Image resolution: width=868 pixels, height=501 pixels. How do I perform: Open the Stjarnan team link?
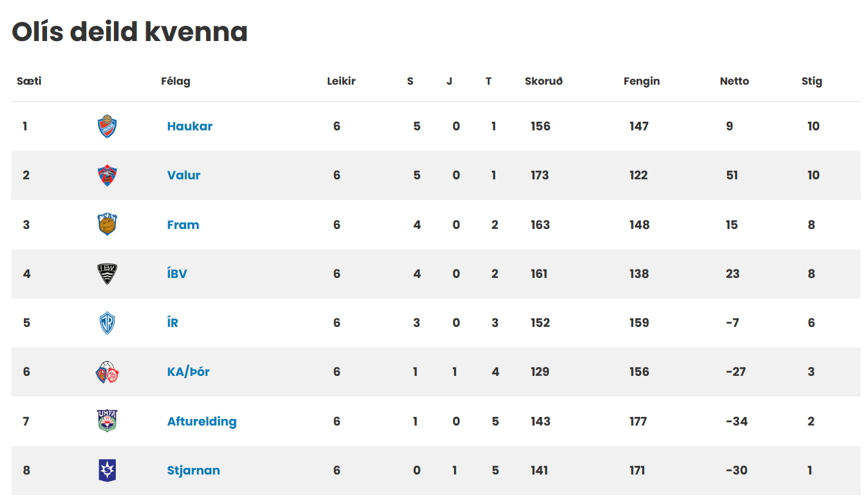(x=193, y=471)
